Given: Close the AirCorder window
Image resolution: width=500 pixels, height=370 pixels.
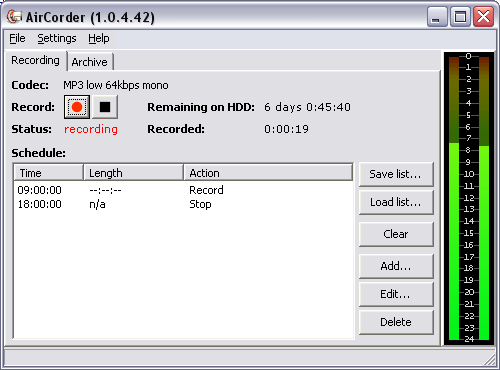Looking at the screenshot, I should [x=483, y=16].
